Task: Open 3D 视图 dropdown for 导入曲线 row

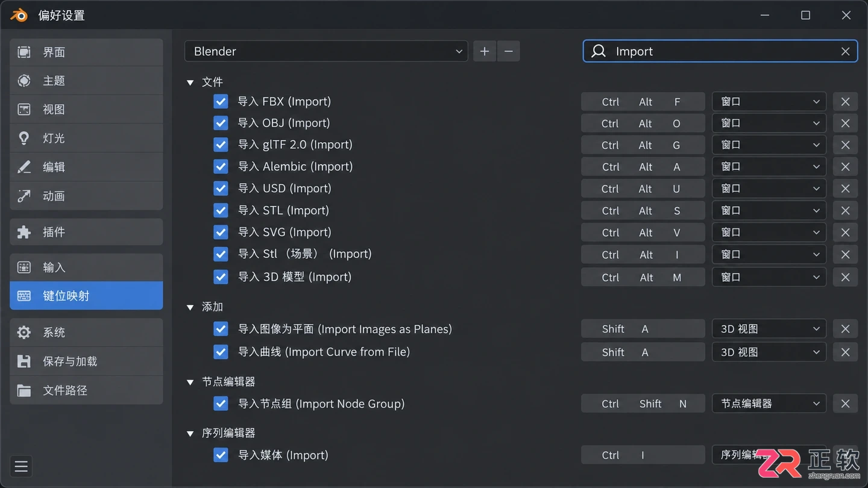Action: pos(769,352)
